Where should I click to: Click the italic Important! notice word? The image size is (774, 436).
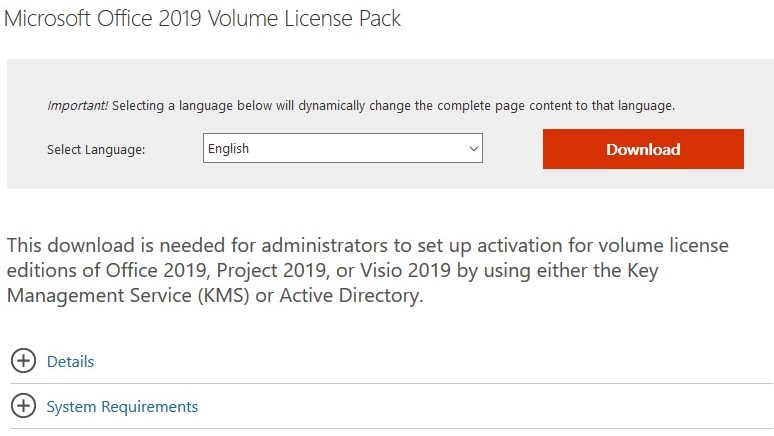point(77,106)
